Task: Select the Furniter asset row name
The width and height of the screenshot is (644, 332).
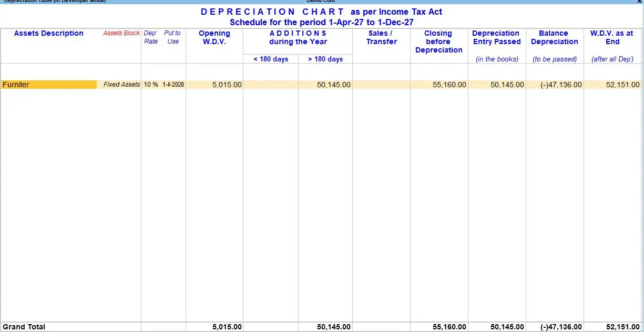Action: click(x=49, y=85)
